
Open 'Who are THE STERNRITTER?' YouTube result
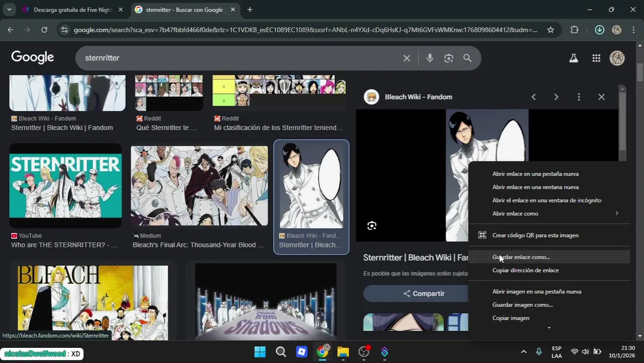(x=64, y=245)
